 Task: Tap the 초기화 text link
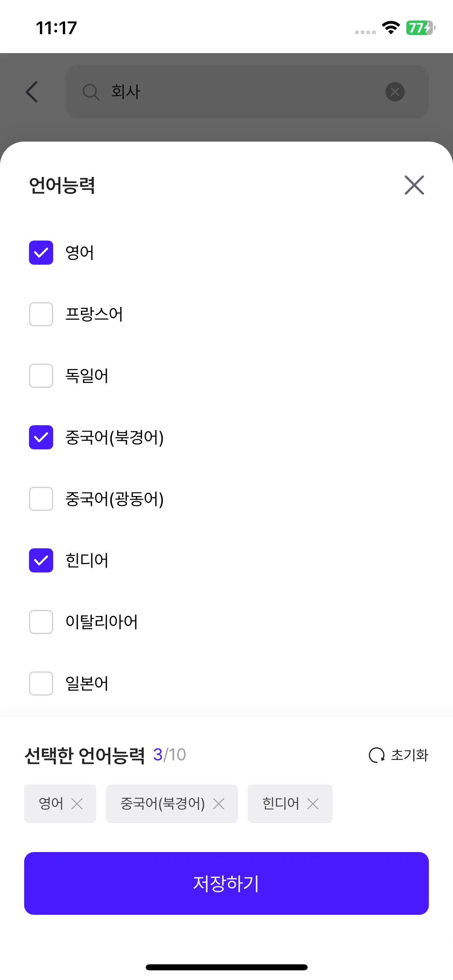(x=410, y=755)
